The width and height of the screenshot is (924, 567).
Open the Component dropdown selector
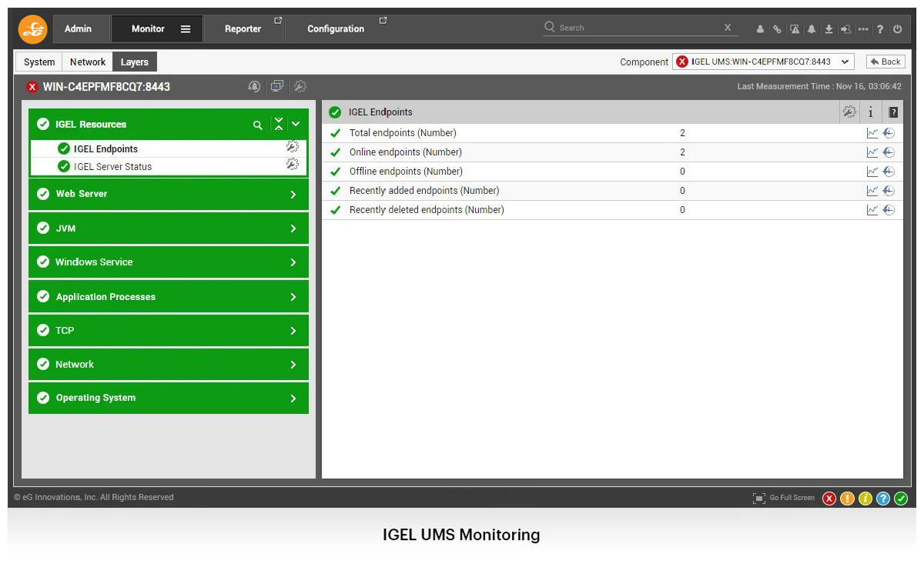pos(763,62)
